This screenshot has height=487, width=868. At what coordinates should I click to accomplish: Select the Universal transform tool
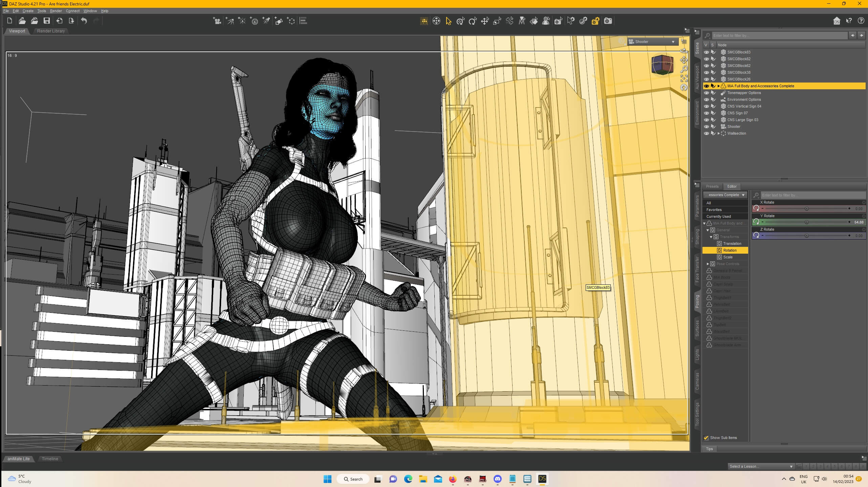point(460,21)
